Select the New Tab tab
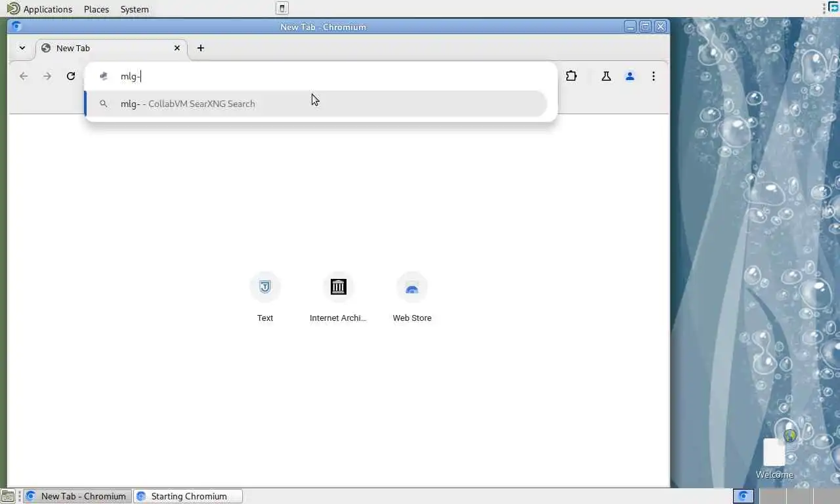Viewport: 840px width, 504px height. pyautogui.click(x=112, y=48)
